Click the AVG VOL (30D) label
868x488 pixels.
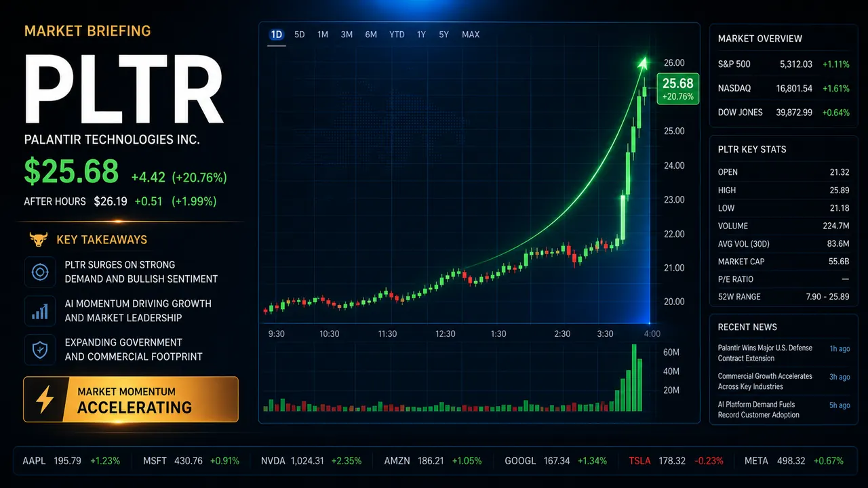744,243
